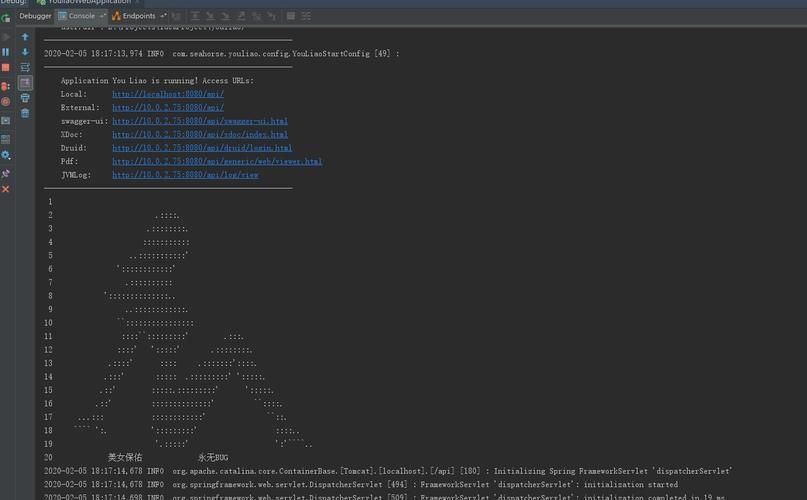
Task: Open debugger settings gear dropdown
Action: [x=6, y=155]
